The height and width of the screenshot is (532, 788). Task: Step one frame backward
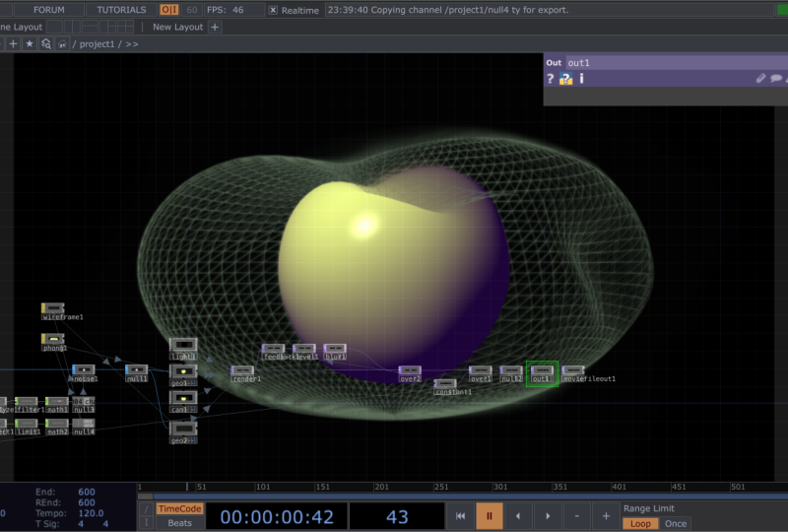(x=518, y=516)
